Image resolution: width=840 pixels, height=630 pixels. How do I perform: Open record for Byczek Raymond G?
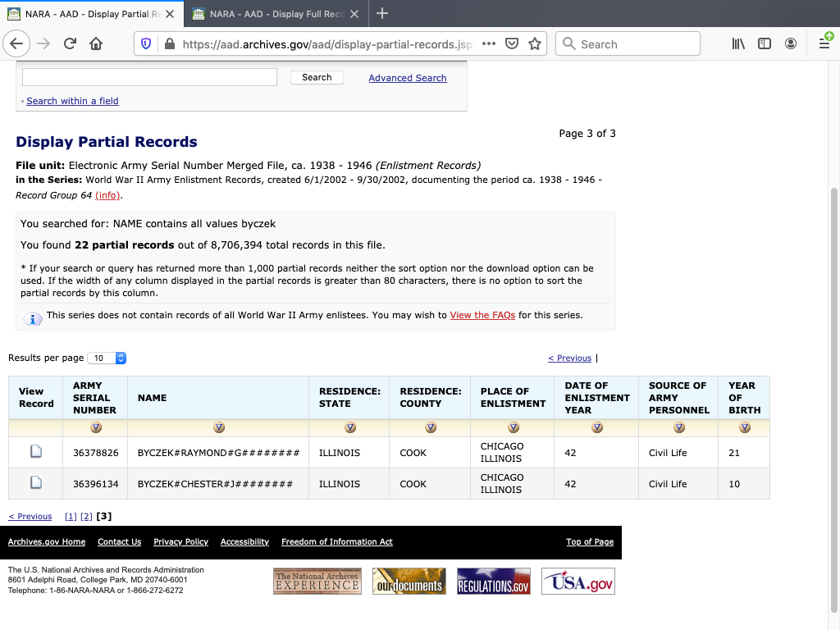click(35, 452)
